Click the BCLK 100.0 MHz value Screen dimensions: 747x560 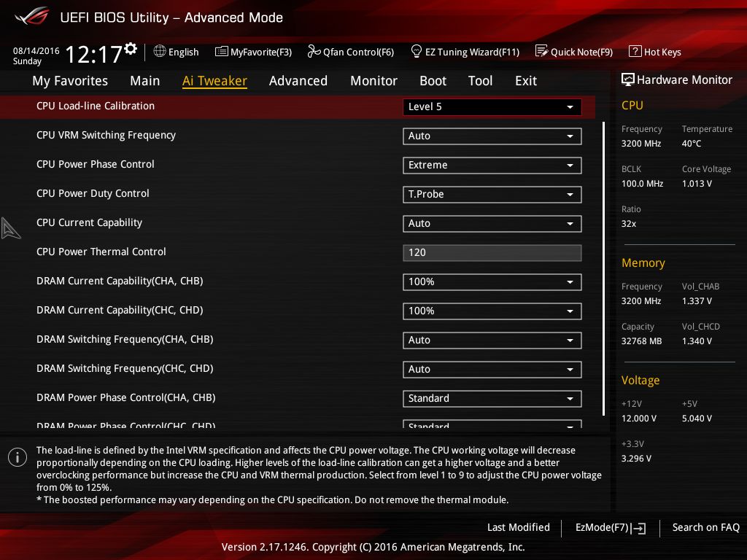tap(642, 184)
